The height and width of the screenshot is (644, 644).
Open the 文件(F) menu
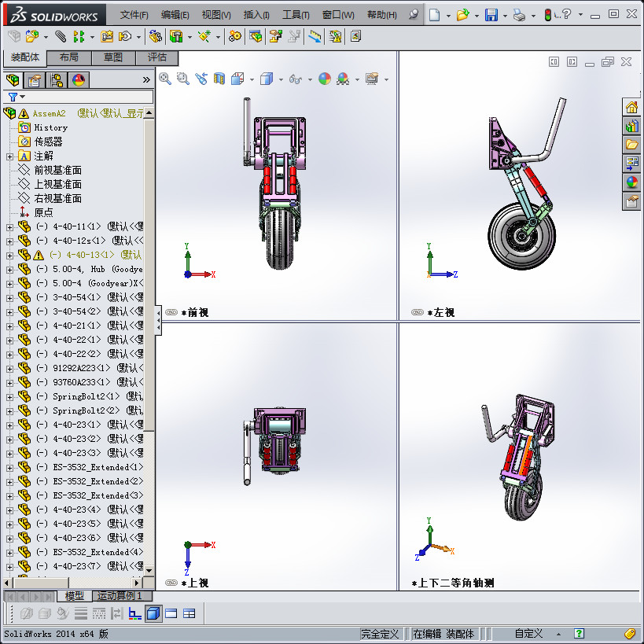(134, 15)
